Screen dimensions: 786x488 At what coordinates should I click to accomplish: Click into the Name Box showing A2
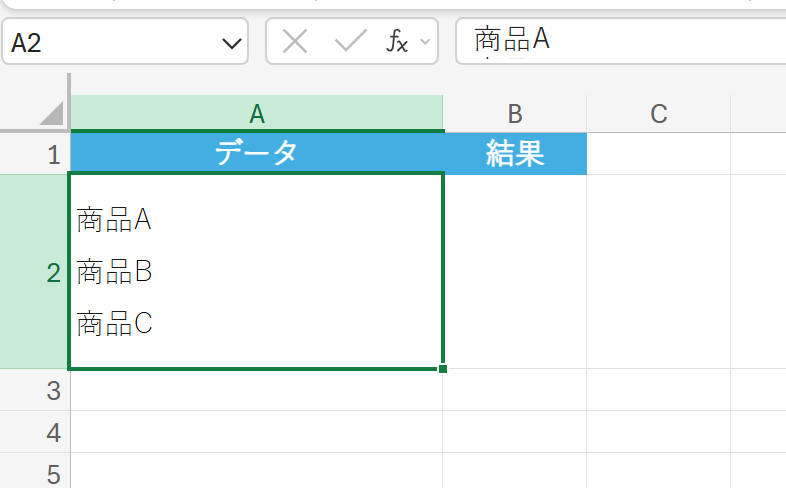click(x=110, y=43)
